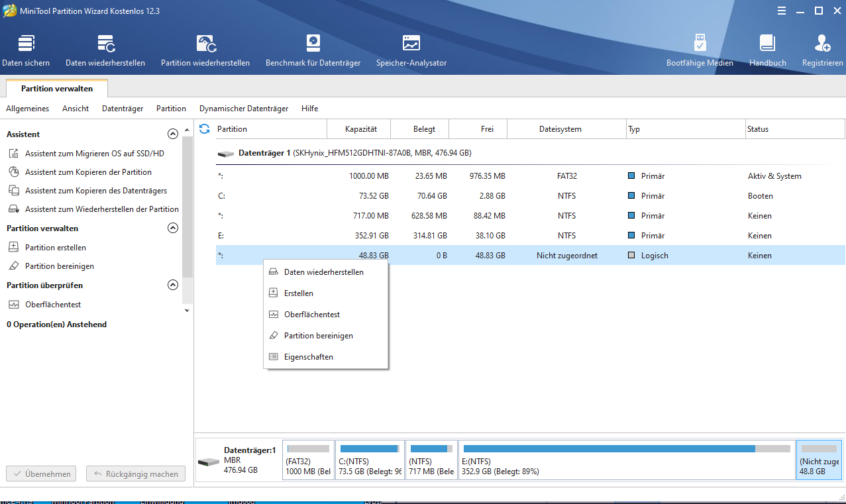Select the Partition verwalten tab
Viewport: 846px width, 504px height.
pyautogui.click(x=57, y=89)
